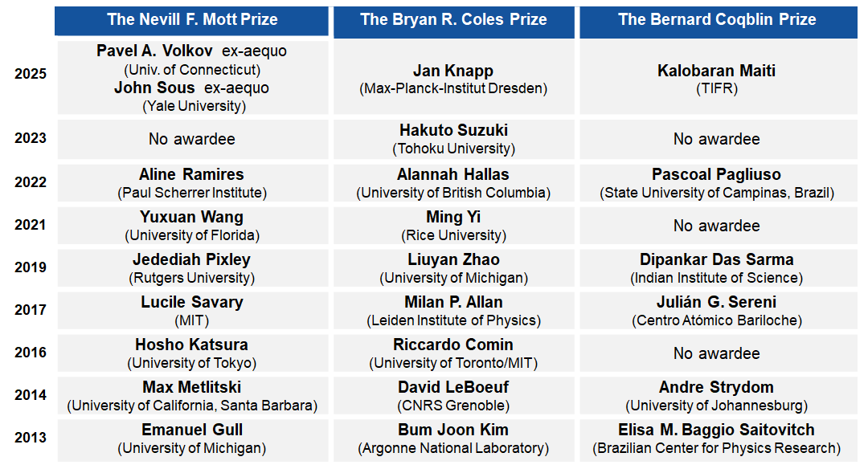This screenshot has height=469, width=868.
Task: Click the name John Sous
Action: (x=155, y=88)
